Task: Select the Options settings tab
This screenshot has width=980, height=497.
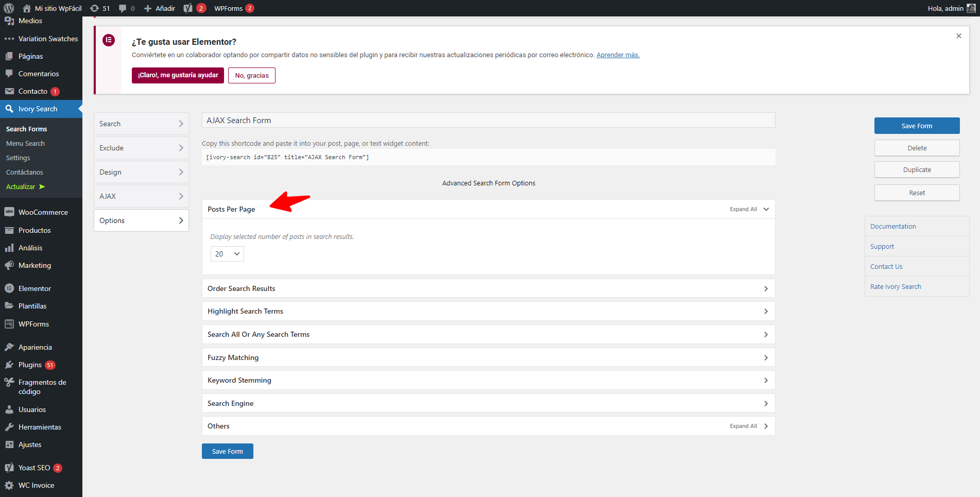Action: (x=141, y=220)
